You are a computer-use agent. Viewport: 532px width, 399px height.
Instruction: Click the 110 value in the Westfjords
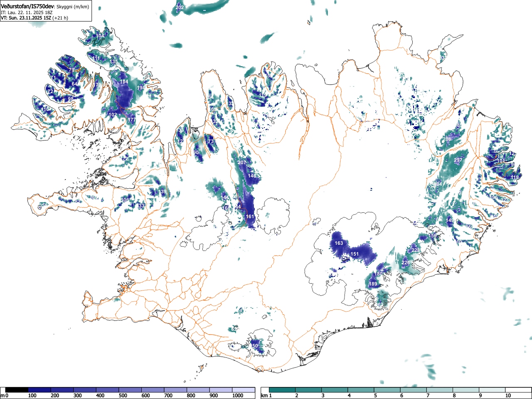click(x=45, y=109)
